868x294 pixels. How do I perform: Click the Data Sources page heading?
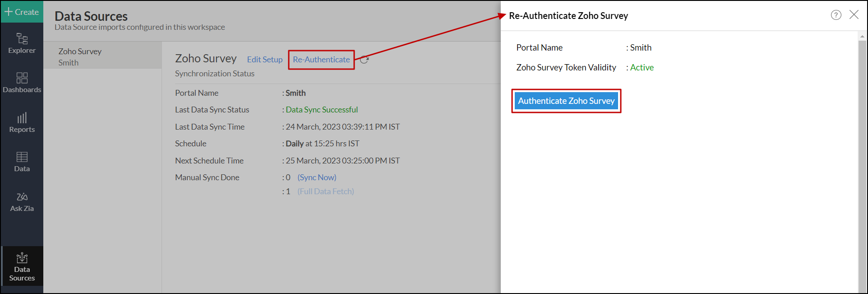coord(91,16)
